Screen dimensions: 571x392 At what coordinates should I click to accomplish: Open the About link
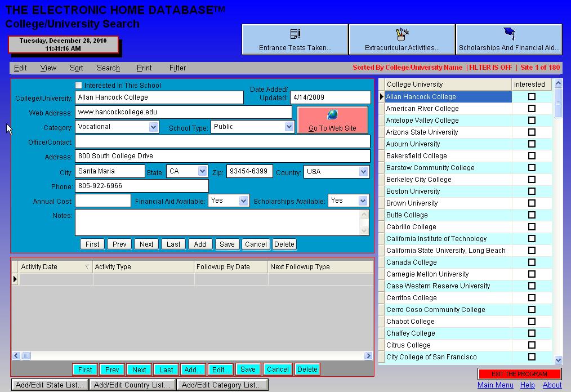coord(552,385)
